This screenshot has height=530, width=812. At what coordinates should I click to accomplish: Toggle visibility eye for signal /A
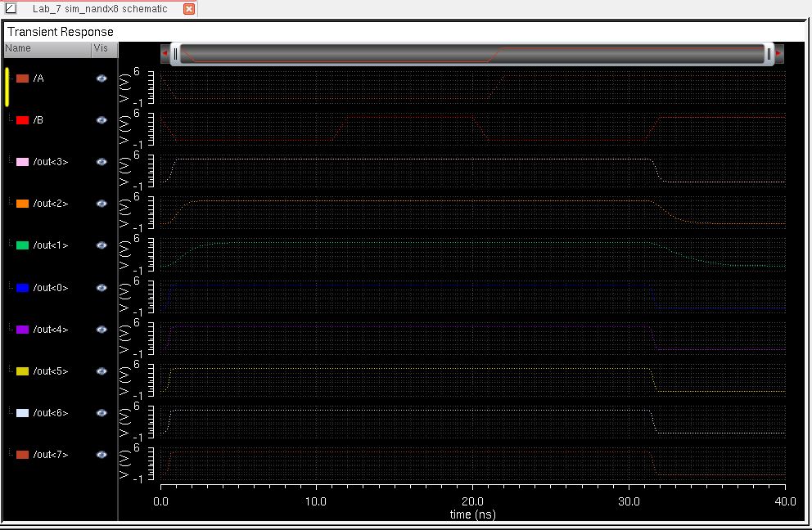pos(101,79)
